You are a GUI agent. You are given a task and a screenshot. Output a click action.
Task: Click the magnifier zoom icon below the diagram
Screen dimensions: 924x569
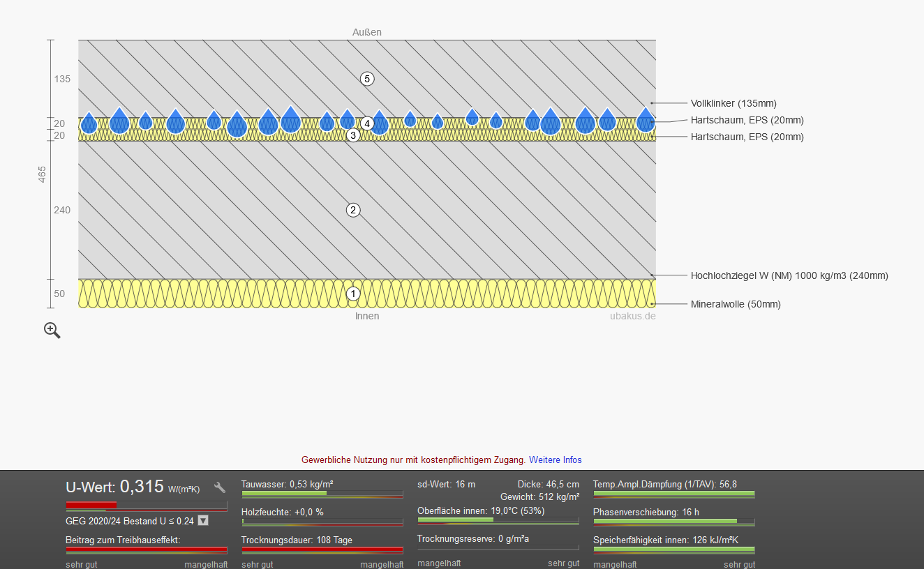(x=52, y=331)
